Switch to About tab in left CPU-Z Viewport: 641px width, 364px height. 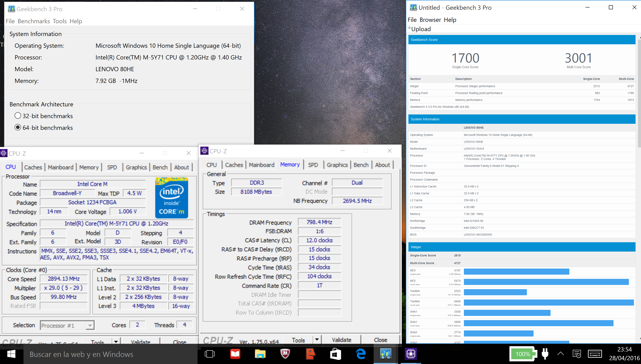point(182,167)
